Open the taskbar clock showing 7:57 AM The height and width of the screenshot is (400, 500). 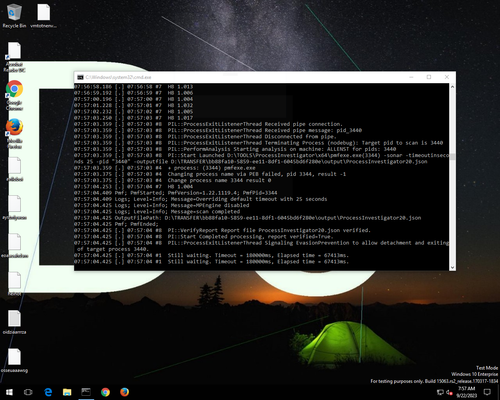point(466,392)
